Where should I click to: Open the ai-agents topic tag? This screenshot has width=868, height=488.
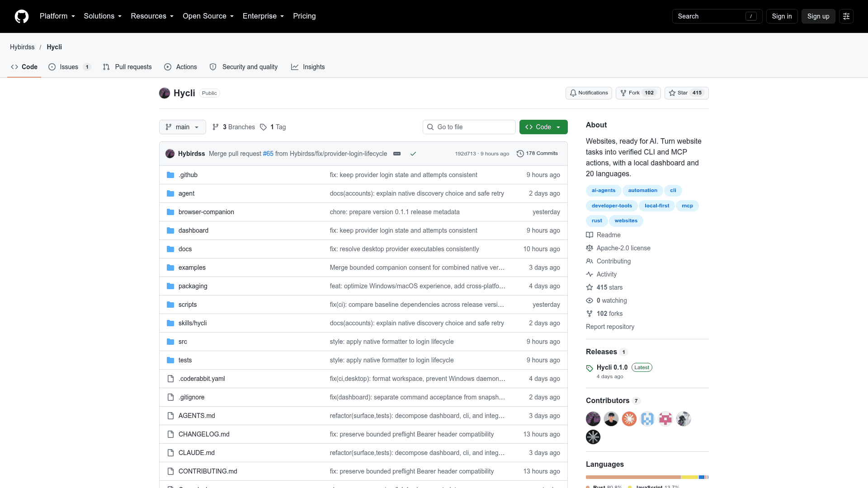coord(604,191)
